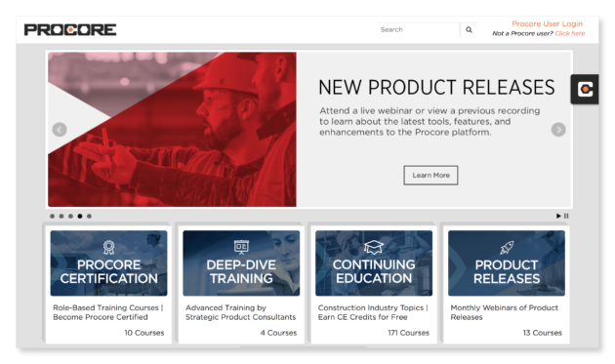Open the Deep-Dive Training course tile

[241, 284]
